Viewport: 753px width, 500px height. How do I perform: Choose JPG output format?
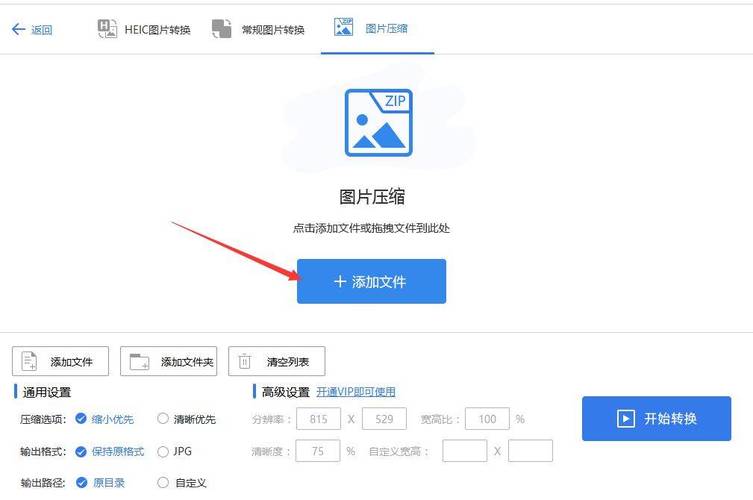pyautogui.click(x=175, y=451)
